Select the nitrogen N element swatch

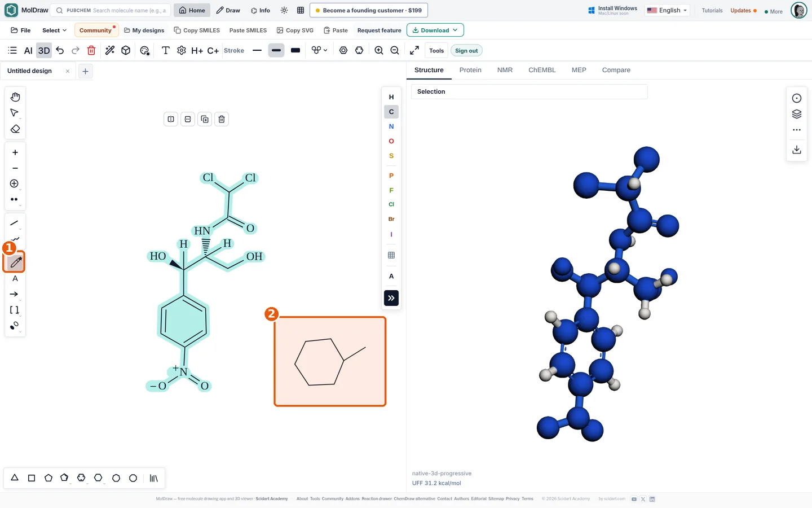tap(391, 126)
